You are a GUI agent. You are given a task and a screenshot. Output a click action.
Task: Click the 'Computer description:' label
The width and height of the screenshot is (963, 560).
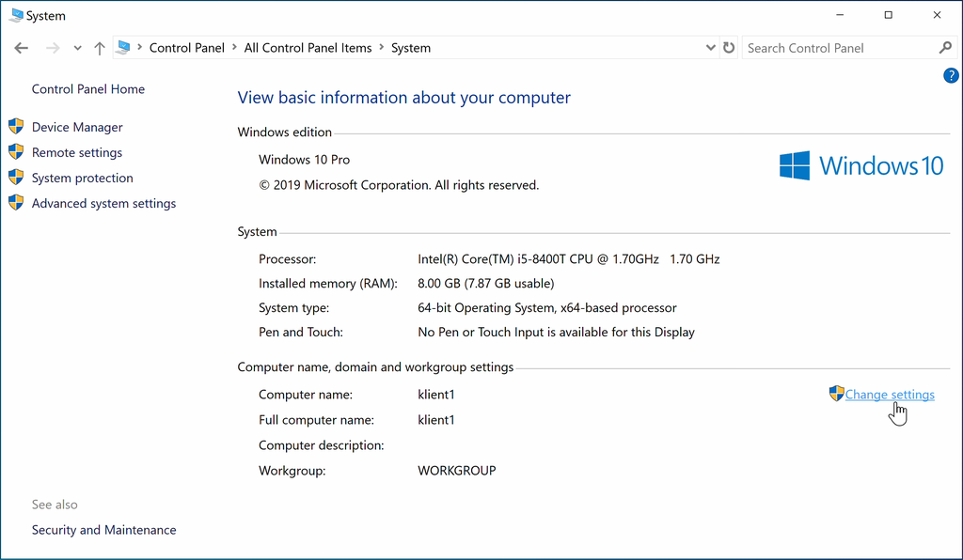coord(322,445)
